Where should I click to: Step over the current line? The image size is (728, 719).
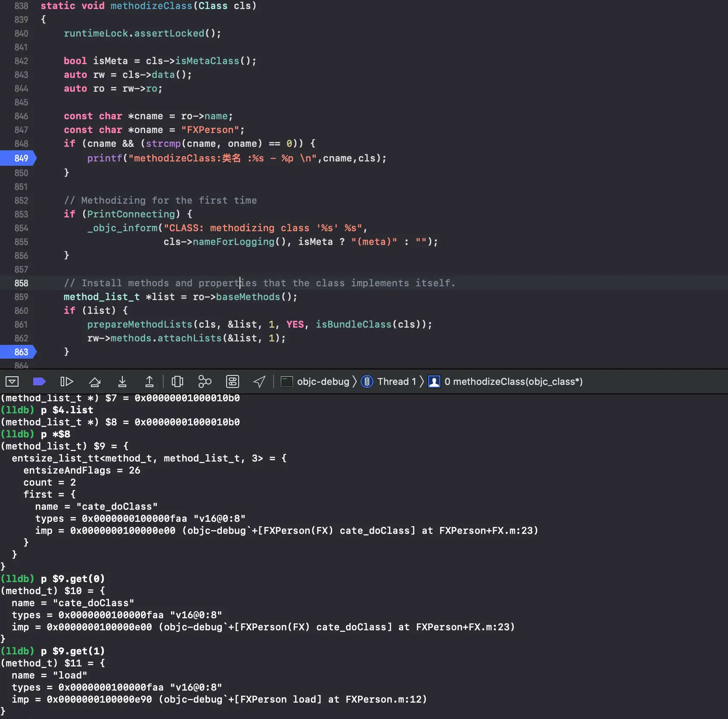[x=95, y=381]
